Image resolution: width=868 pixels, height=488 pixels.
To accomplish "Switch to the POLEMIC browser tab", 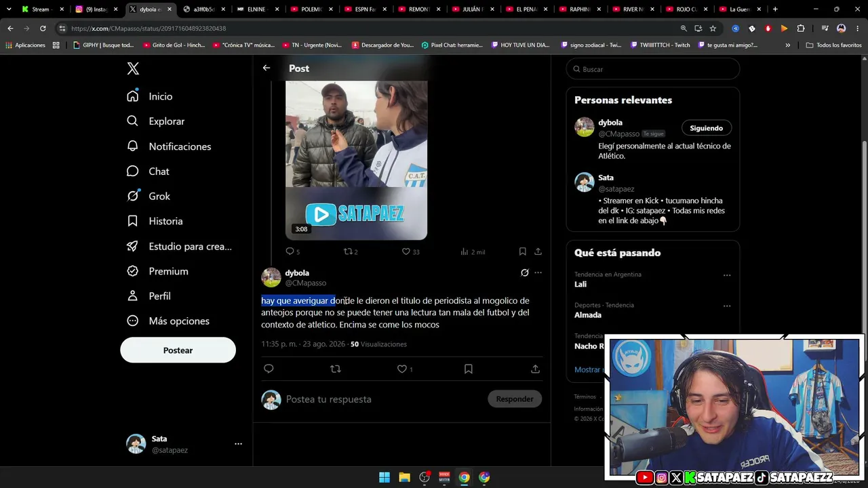I will pos(311,9).
